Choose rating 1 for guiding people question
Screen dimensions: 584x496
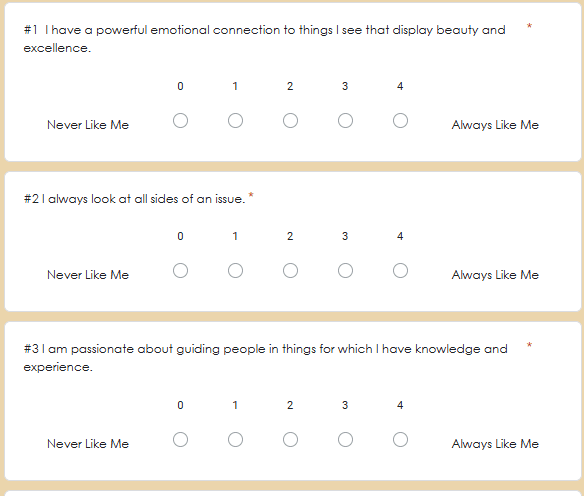pyautogui.click(x=235, y=440)
